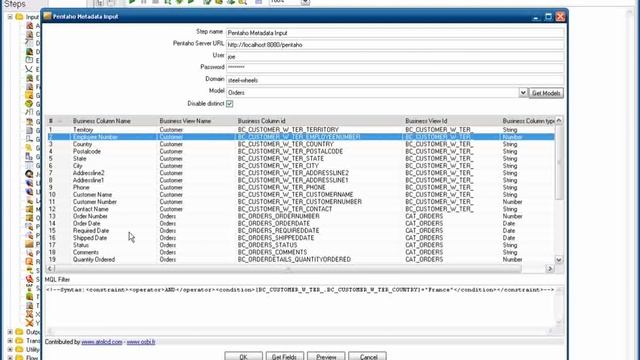Sort by Business Column Name header
The height and width of the screenshot is (360, 640).
[x=102, y=121]
